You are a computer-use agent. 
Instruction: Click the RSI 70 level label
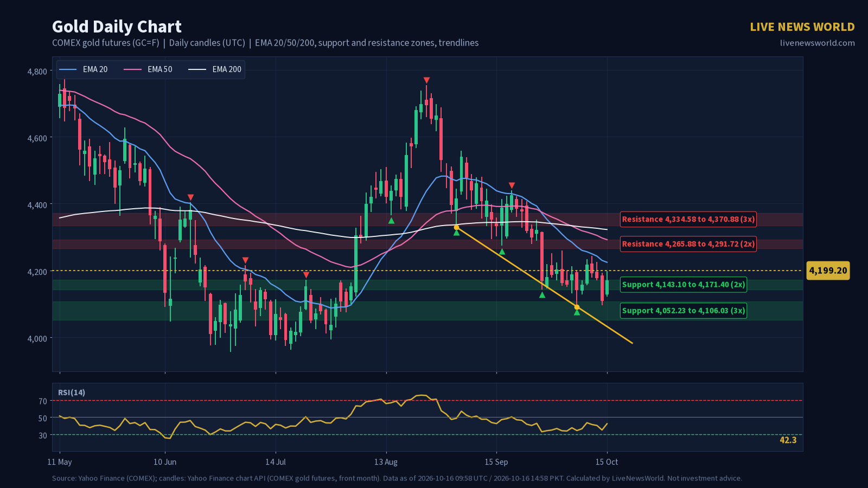click(x=43, y=402)
